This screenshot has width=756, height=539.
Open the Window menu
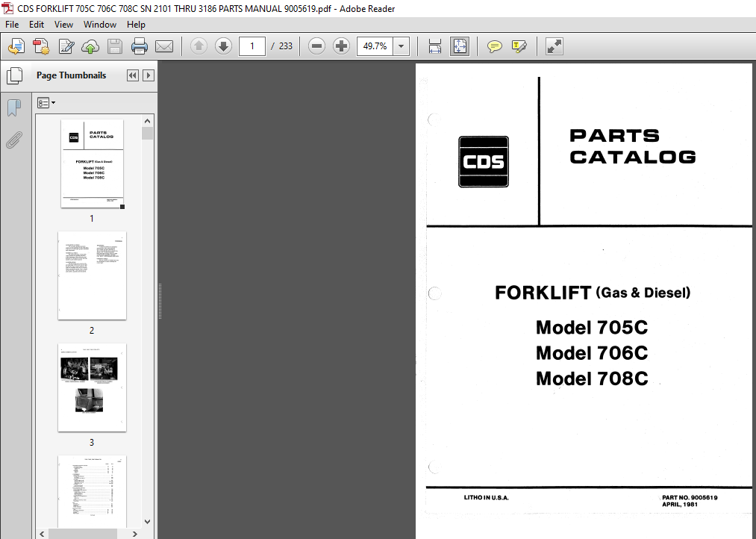tap(100, 25)
